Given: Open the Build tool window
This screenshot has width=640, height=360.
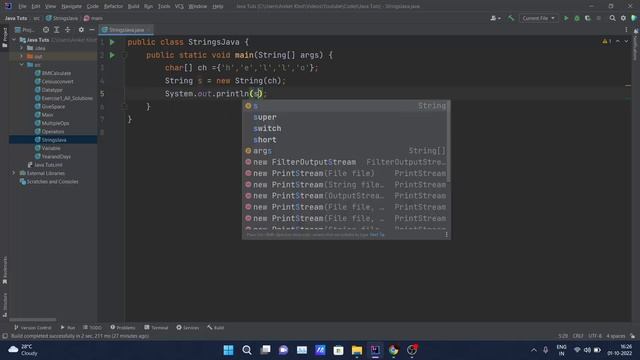Looking at the screenshot, I should (x=216, y=328).
